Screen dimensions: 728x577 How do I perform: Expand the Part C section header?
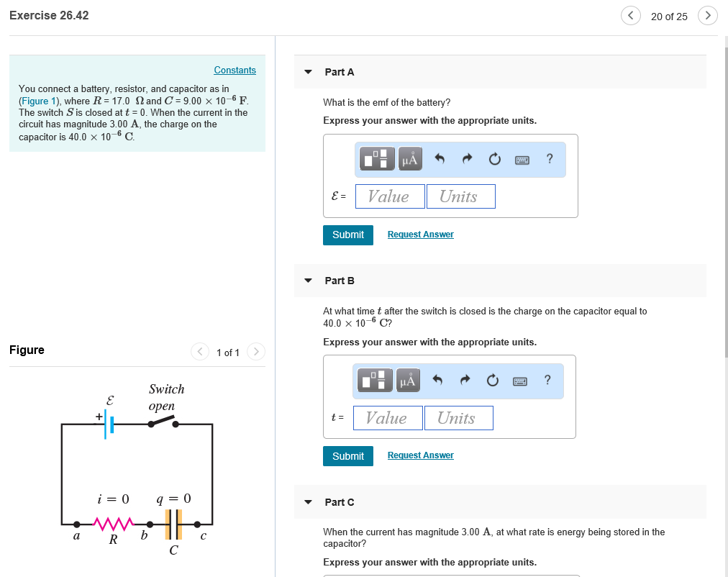[307, 501]
